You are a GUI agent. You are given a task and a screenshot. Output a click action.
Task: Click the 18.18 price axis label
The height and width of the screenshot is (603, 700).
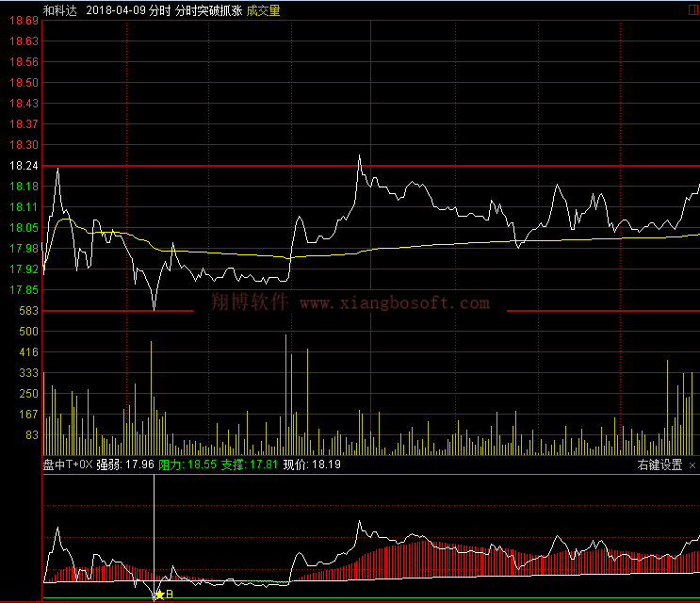24,187
